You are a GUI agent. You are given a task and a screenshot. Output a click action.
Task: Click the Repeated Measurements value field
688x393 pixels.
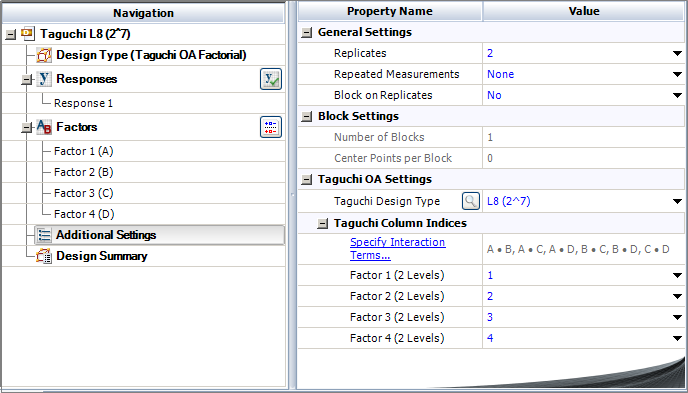click(x=584, y=74)
